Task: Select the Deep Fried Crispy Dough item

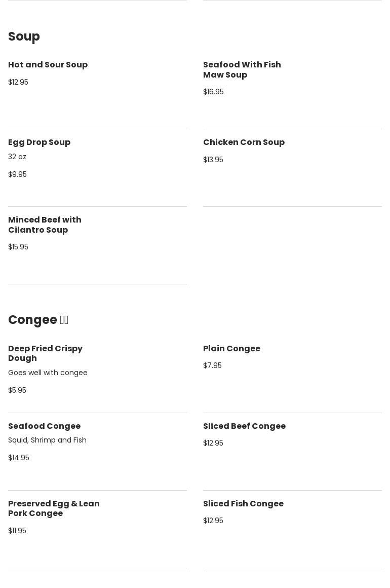Action: (x=45, y=353)
